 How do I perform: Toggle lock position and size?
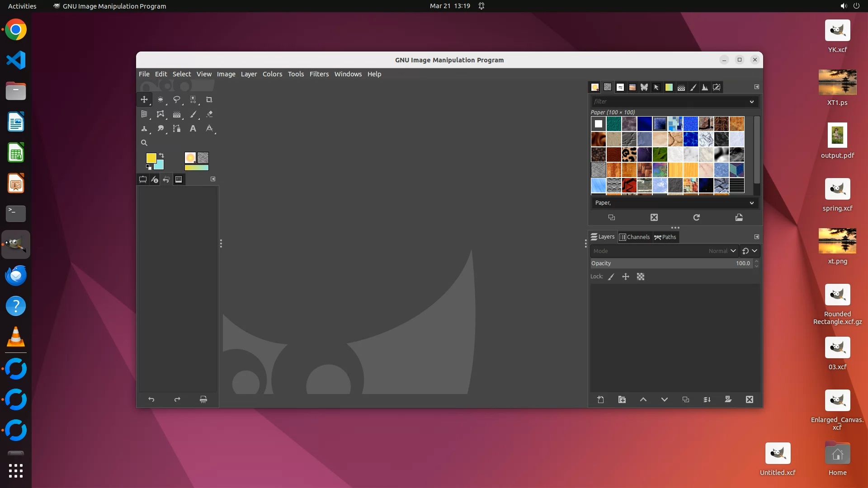tap(626, 277)
